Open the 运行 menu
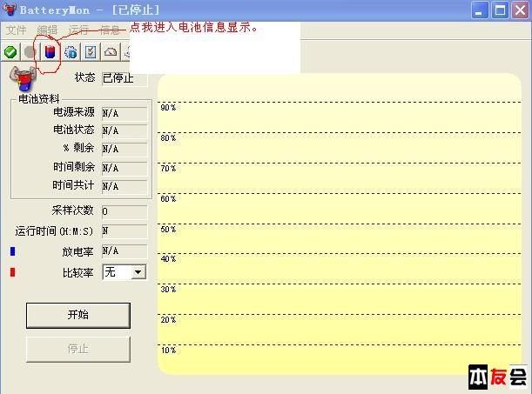The image size is (532, 394). (78, 30)
